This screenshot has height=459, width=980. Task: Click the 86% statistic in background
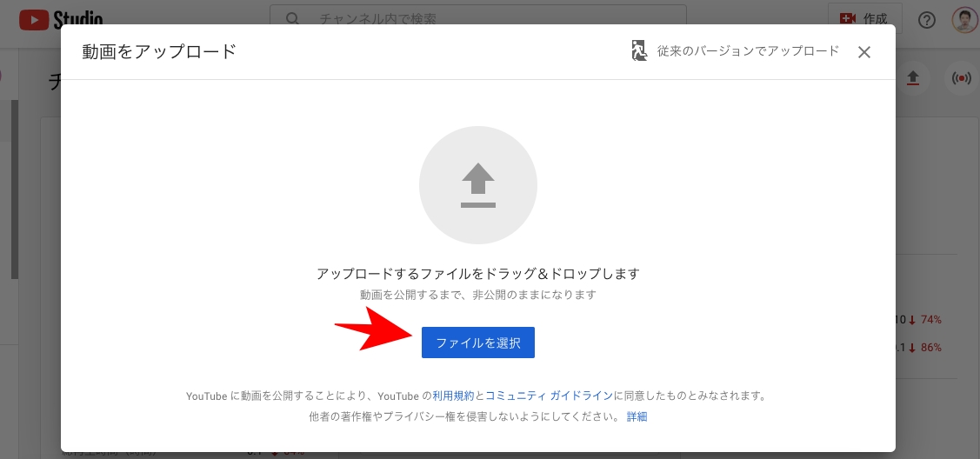930,347
